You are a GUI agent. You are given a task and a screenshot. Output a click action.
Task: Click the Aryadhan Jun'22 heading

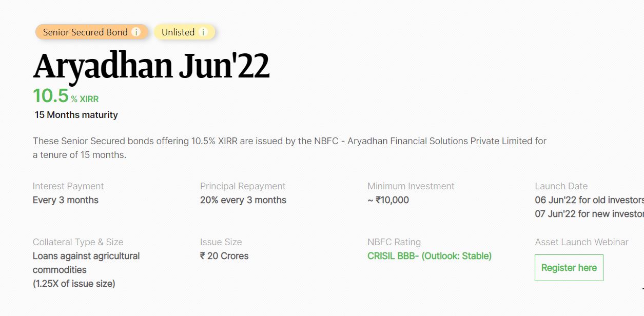[151, 66]
